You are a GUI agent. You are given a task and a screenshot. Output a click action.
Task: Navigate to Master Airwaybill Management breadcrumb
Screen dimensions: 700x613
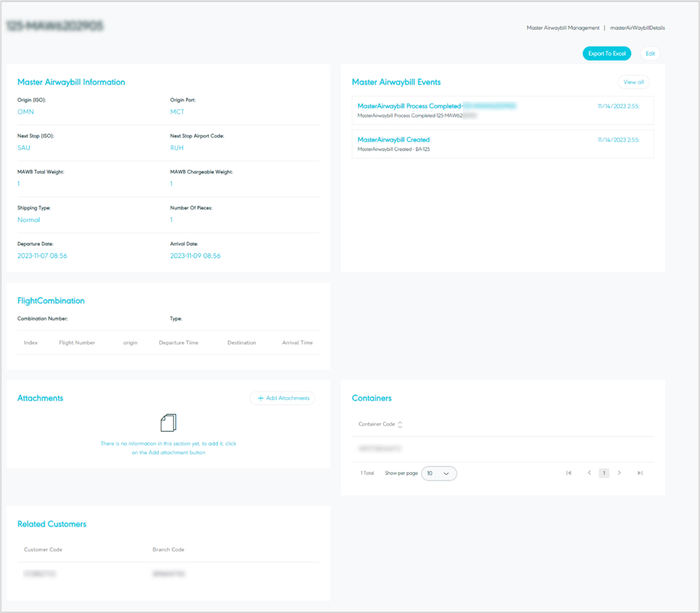[563, 28]
